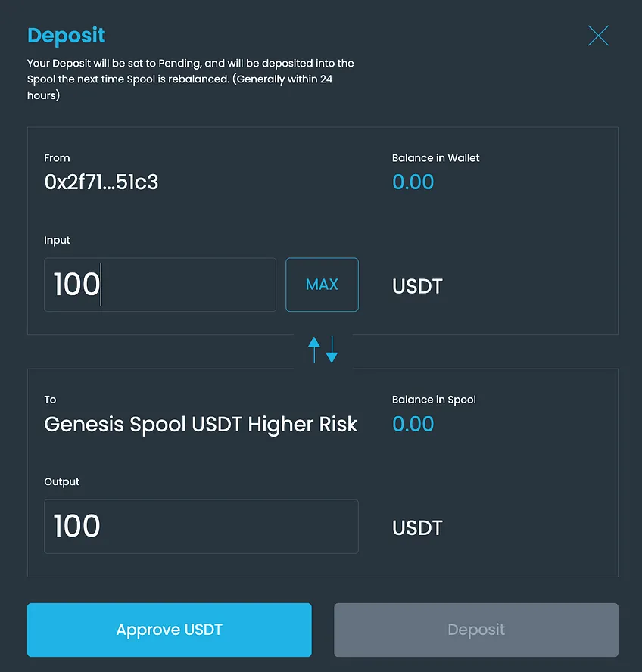
Task: Click USDT label beside Input field
Action: pyautogui.click(x=417, y=286)
